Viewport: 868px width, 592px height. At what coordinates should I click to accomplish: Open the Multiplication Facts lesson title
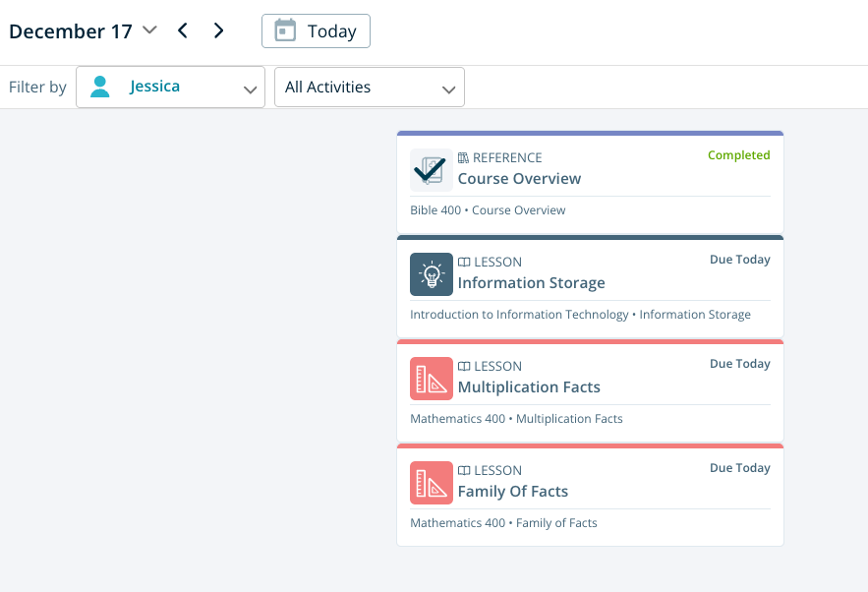pyautogui.click(x=529, y=387)
